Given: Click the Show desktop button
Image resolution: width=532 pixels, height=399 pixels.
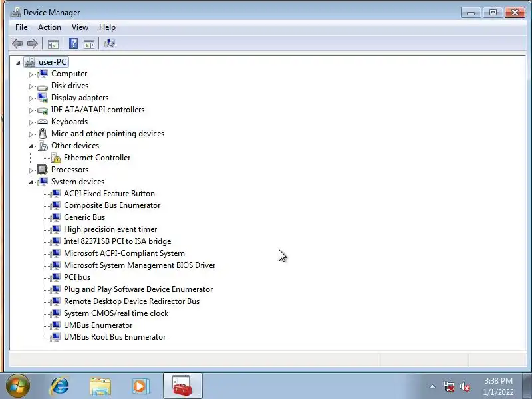Looking at the screenshot, I should point(527,386).
